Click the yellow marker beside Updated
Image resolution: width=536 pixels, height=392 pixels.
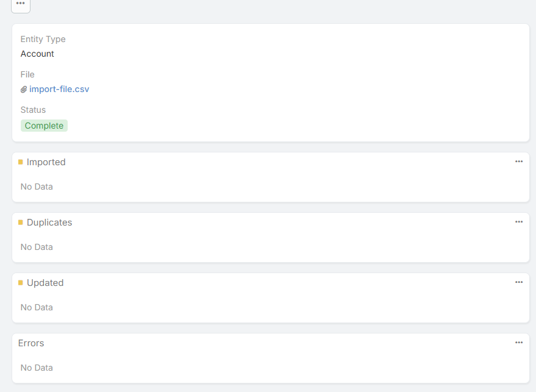21,283
